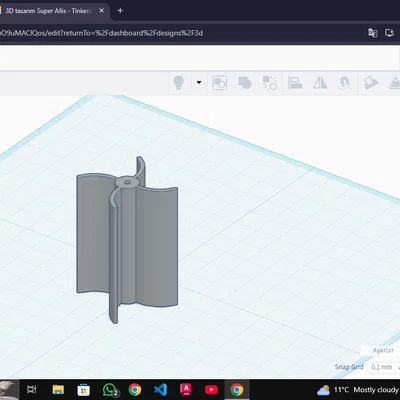The height and width of the screenshot is (400, 400).
Task: Toggle the Show All light bulb icon
Action: pyautogui.click(x=179, y=82)
